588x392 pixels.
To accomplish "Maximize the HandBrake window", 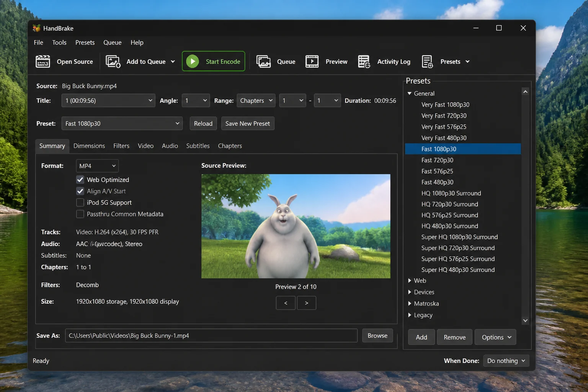I will [x=499, y=28].
